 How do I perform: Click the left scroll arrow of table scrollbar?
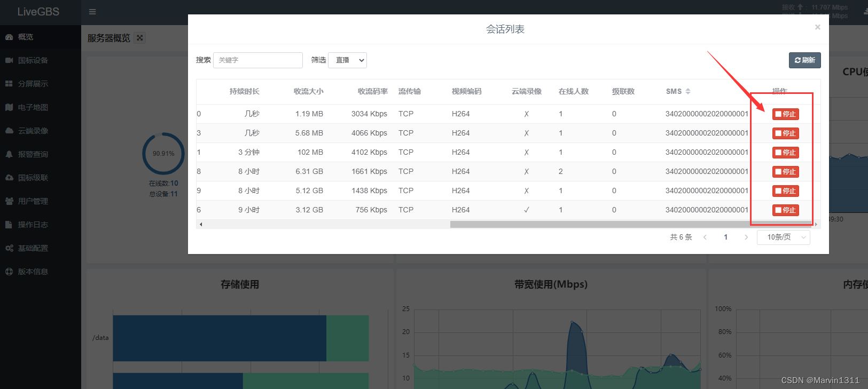pos(201,225)
